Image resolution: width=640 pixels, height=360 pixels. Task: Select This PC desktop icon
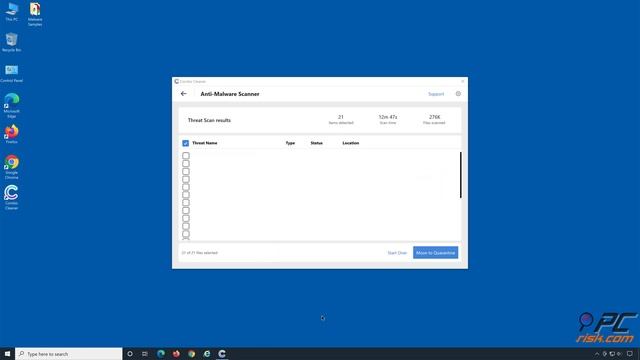(11, 11)
